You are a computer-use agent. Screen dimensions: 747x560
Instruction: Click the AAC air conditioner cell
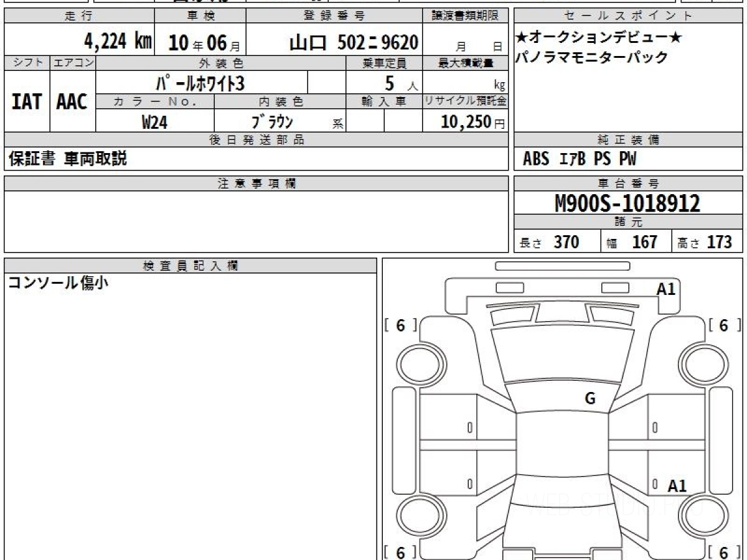(72, 101)
